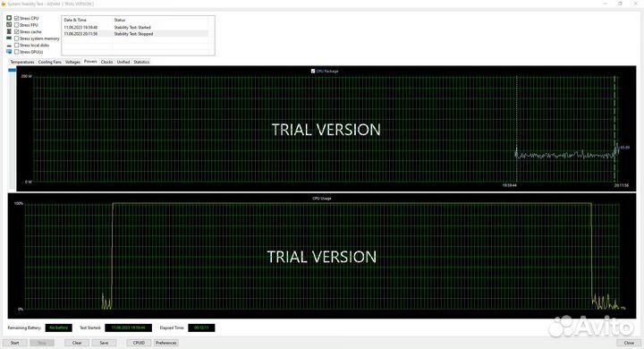Click the AIDA64 app icon in title bar
This screenshot has width=644, height=349.
click(x=4, y=4)
